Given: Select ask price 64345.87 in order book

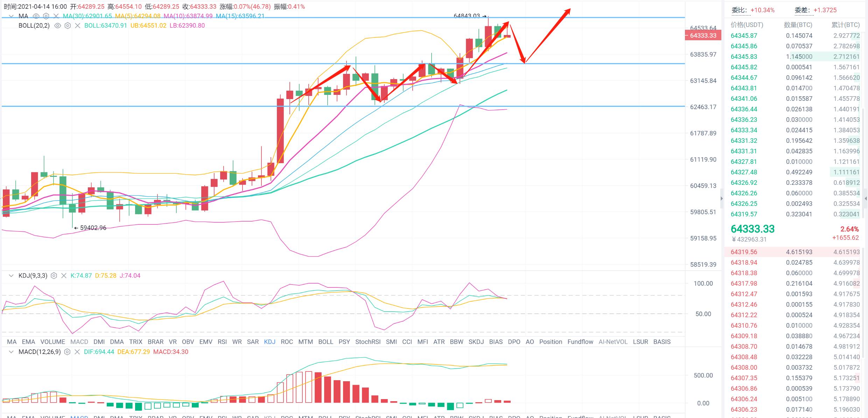Looking at the screenshot, I should point(744,36).
